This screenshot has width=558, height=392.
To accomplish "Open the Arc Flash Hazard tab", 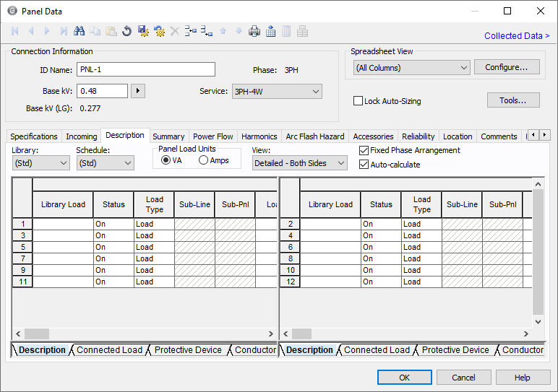I will click(315, 136).
